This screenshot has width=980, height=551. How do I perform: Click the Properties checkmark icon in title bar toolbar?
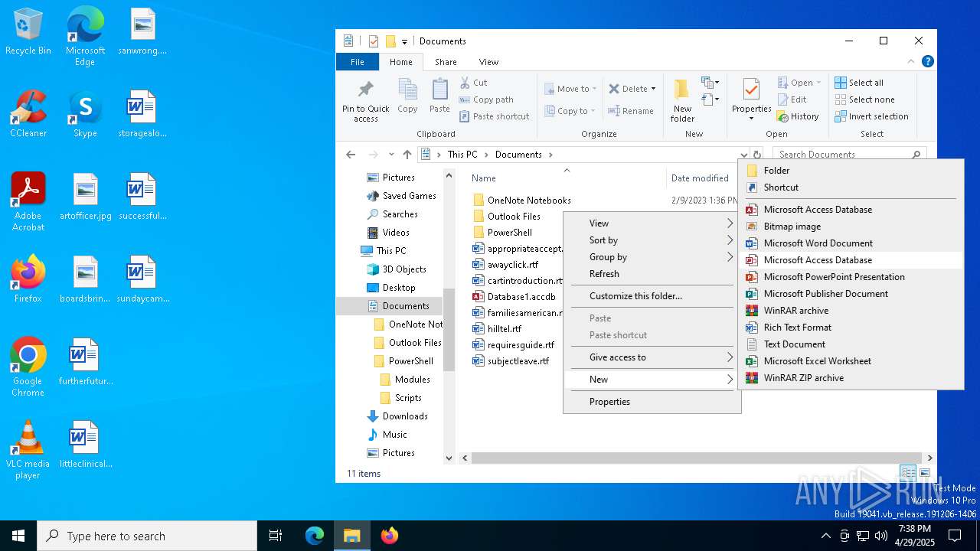point(374,41)
